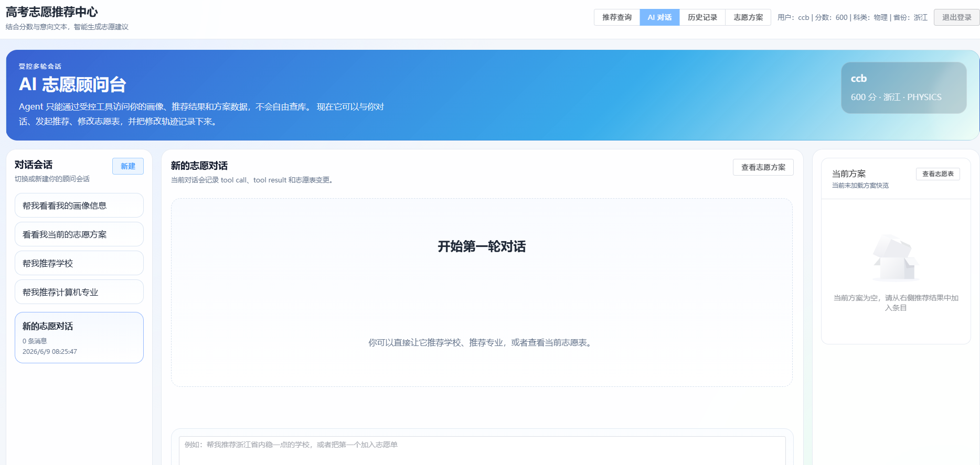Open the 帮我推荐学校 conversation
This screenshot has height=465, width=980.
click(x=79, y=263)
